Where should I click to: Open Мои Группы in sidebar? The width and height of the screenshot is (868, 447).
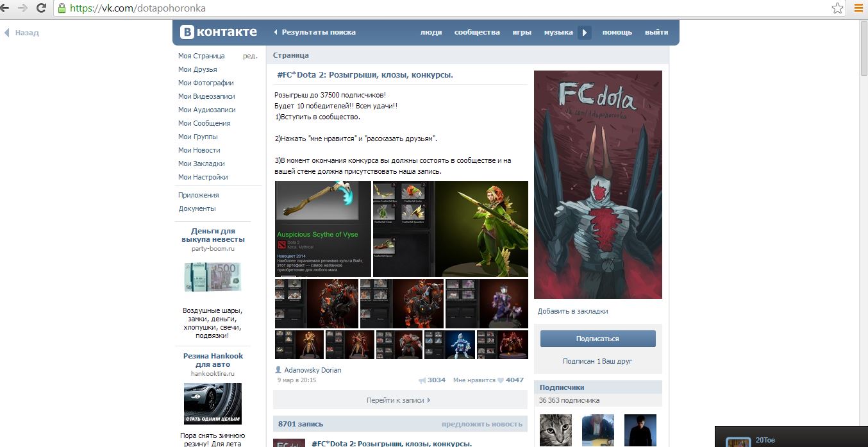point(197,137)
